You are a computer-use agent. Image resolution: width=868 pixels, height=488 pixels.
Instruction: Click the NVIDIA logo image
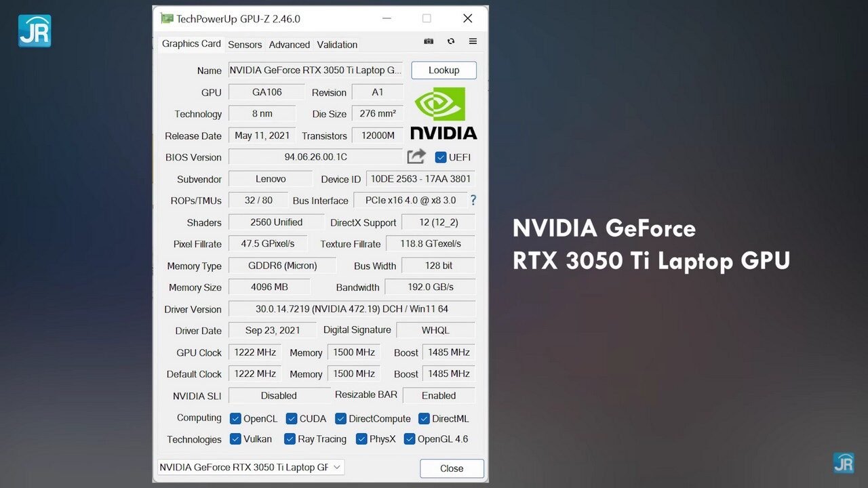click(x=443, y=113)
